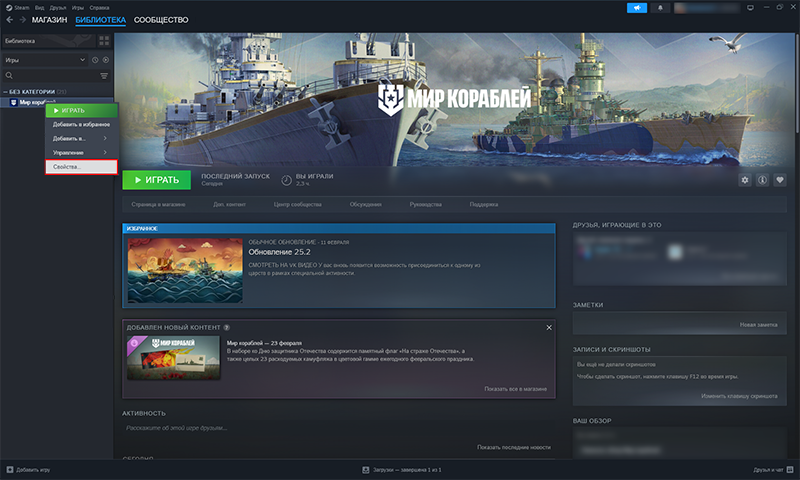Click Показать все в магазине
800x480 pixels.
click(x=515, y=389)
